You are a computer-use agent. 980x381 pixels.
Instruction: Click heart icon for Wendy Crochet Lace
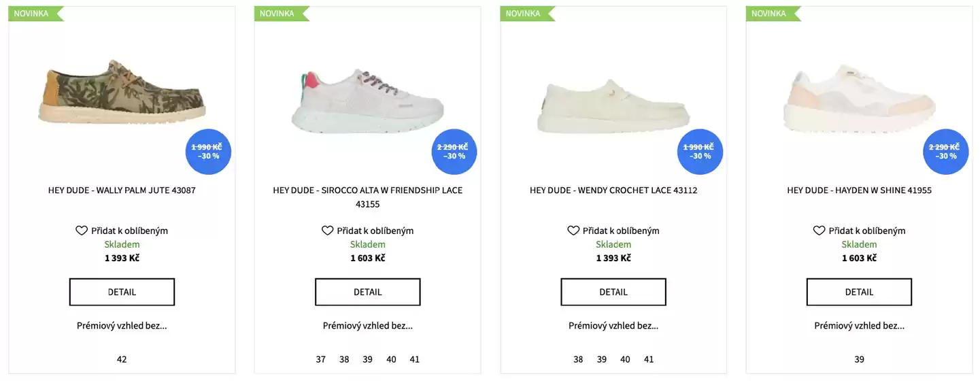click(573, 231)
